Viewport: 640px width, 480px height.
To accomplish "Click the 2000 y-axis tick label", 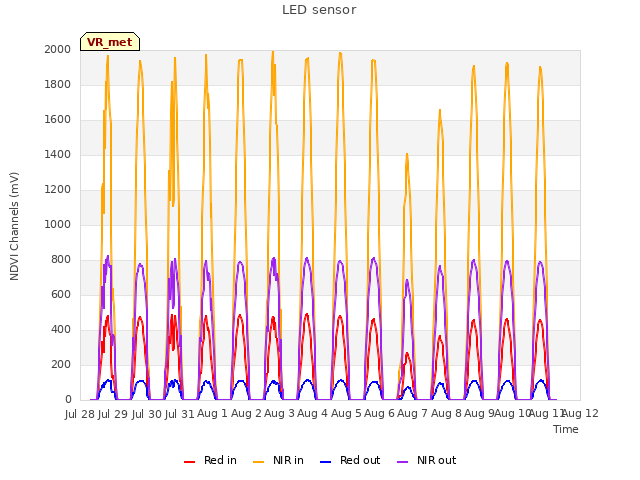I will point(58,49).
